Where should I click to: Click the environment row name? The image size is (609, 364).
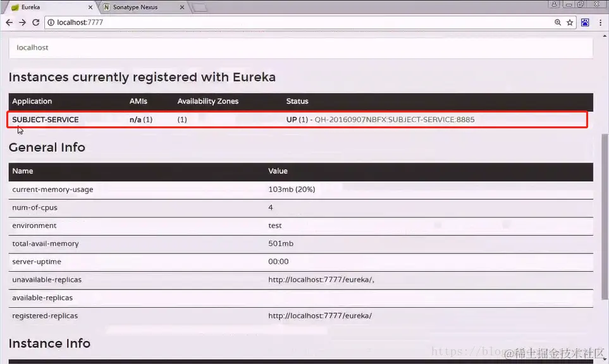point(34,226)
